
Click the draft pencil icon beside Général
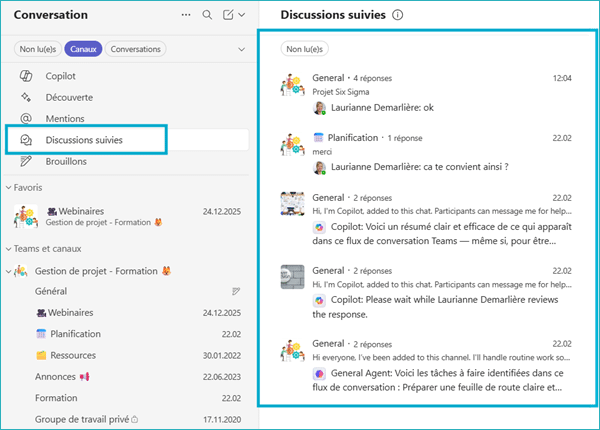click(236, 292)
